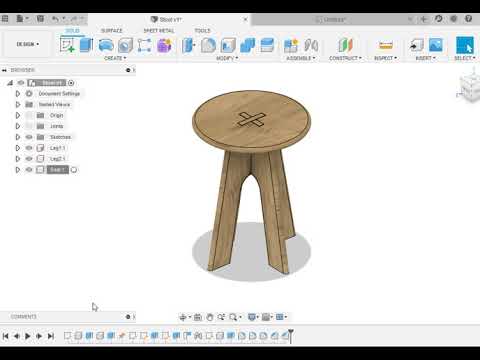The height and width of the screenshot is (360, 480).
Task: Open the CONSTRUCT dropdown menu
Action: [x=345, y=58]
